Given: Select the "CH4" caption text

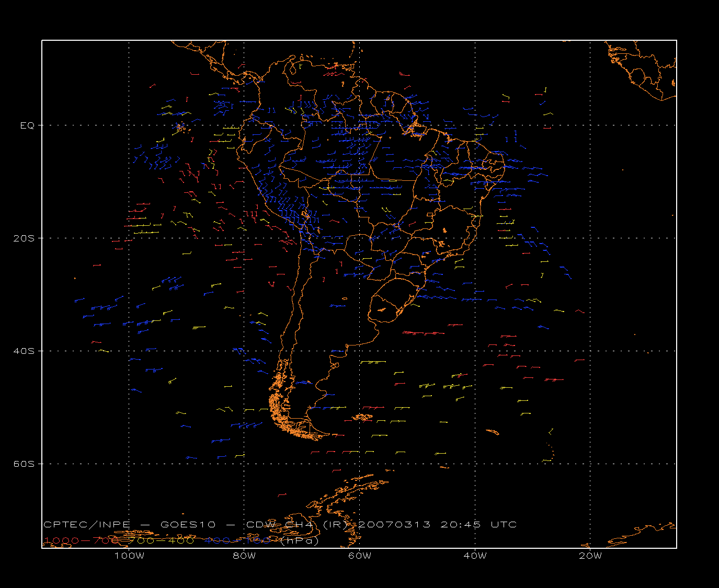Looking at the screenshot, I should tap(300, 525).
